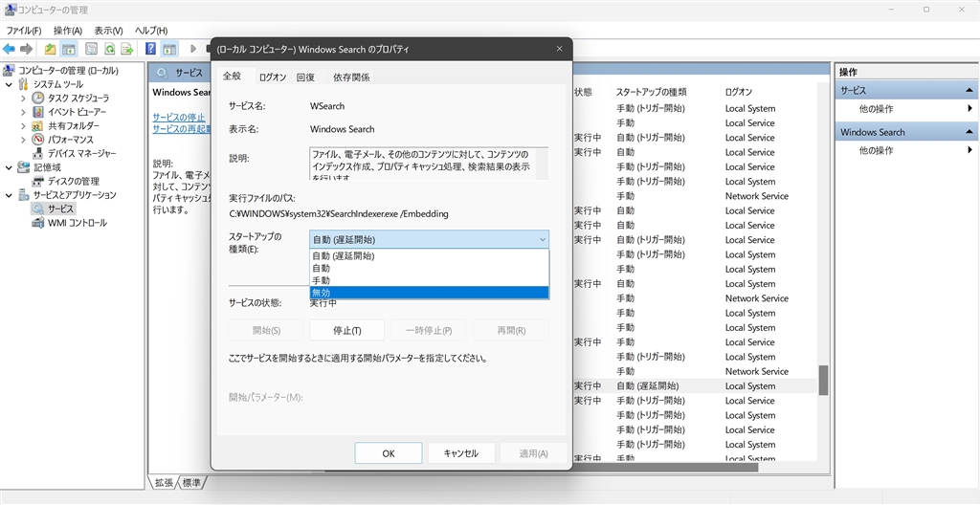Choose 手動 from the startup type list

[x=430, y=280]
